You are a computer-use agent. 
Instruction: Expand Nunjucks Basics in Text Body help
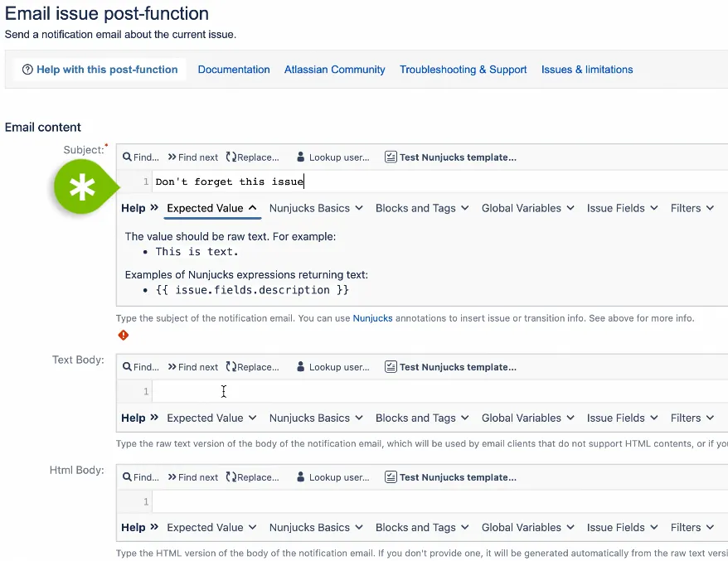[x=316, y=418]
